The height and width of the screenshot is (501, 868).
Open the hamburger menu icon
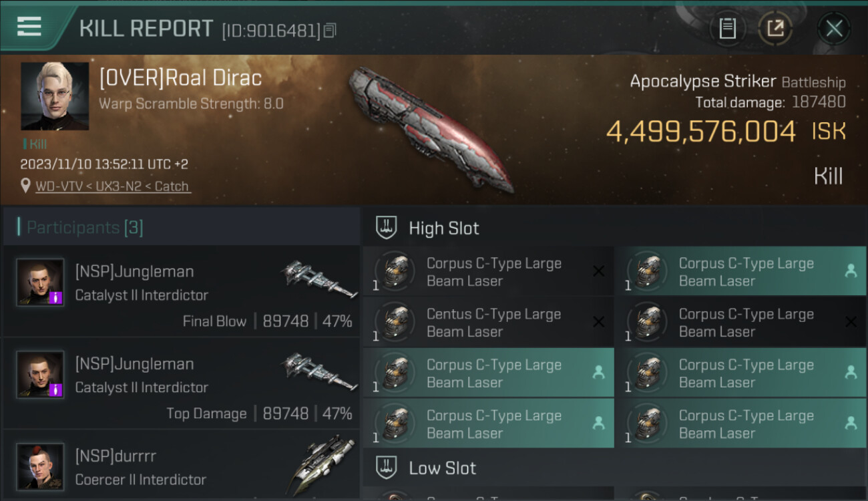29,27
